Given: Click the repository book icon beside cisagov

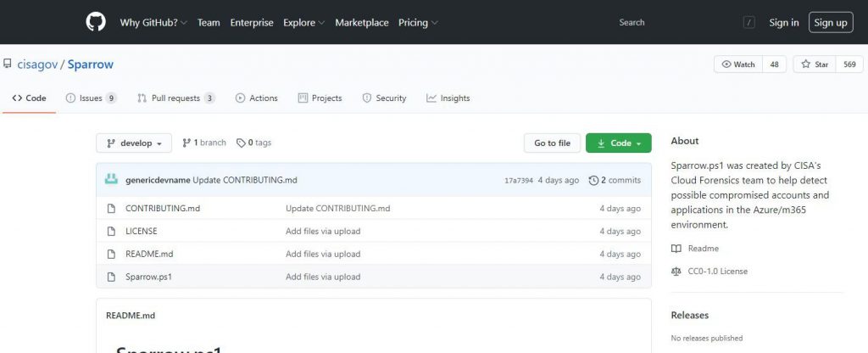Looking at the screenshot, I should [x=7, y=64].
